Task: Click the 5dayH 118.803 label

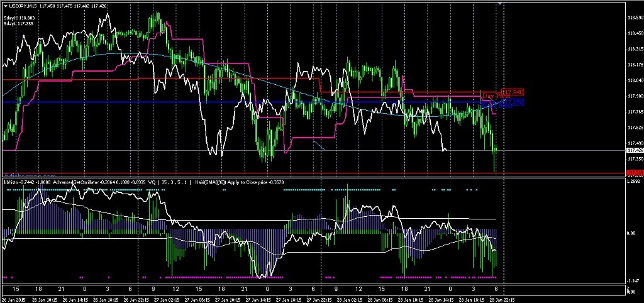Action: (19, 18)
